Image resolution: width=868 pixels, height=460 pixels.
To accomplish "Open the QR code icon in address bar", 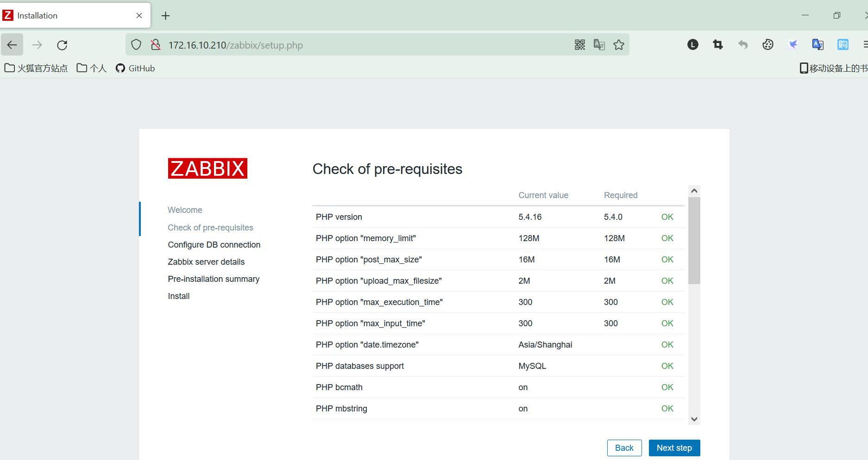I will coord(579,45).
